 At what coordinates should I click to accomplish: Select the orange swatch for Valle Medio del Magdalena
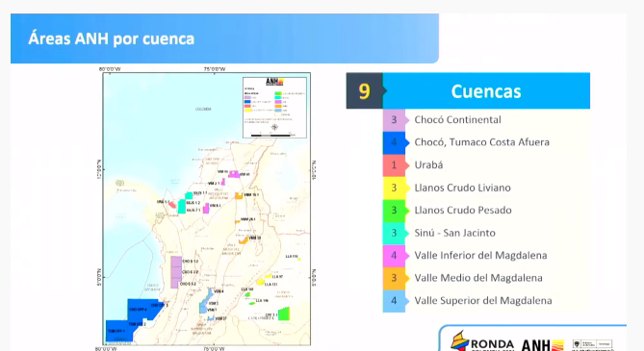click(394, 278)
